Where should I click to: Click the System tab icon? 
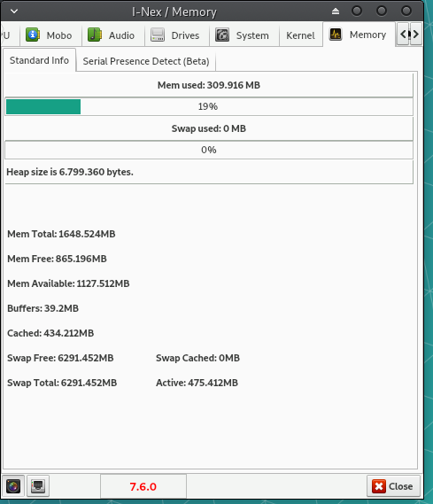(x=222, y=35)
